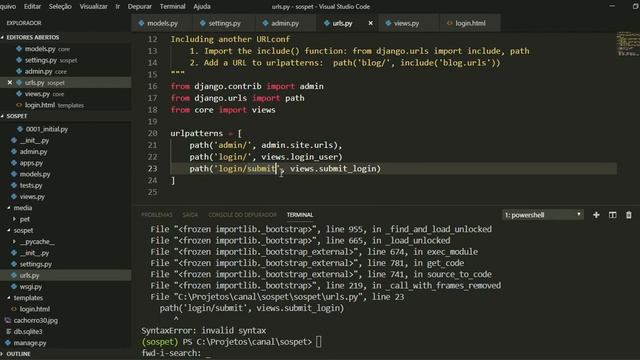
Task: Click the Explorador sidebar header
Action: click(x=24, y=23)
